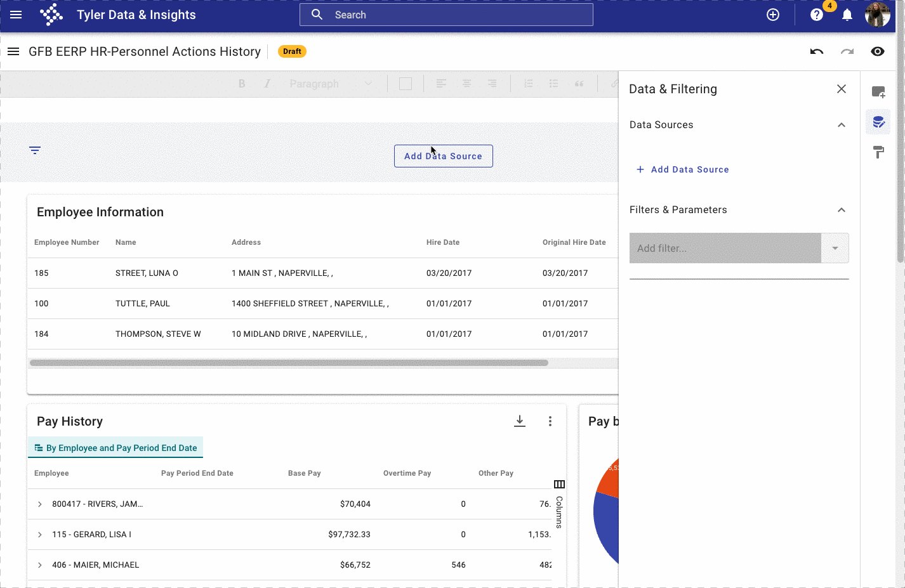Click the header search field
Viewport: 905px width, 588px height.
pyautogui.click(x=446, y=15)
